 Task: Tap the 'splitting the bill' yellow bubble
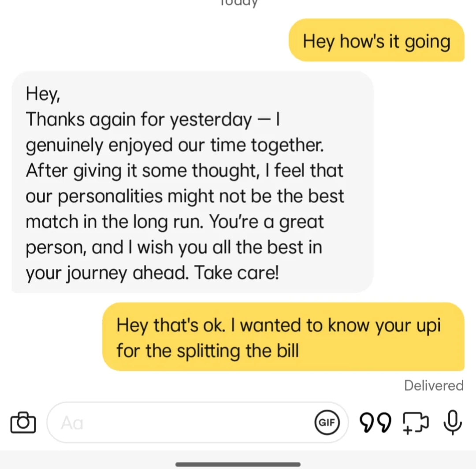[x=283, y=337]
